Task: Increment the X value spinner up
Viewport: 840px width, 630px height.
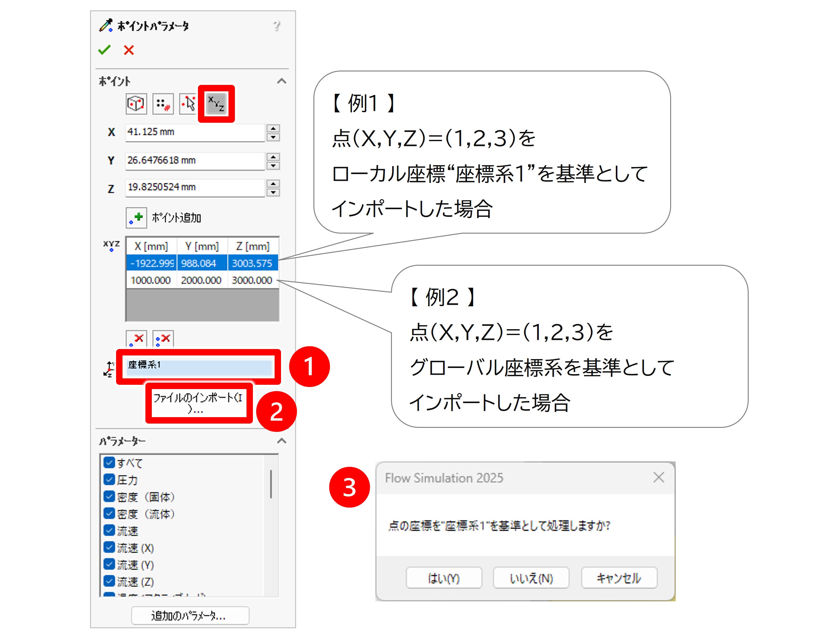Action: [273, 128]
